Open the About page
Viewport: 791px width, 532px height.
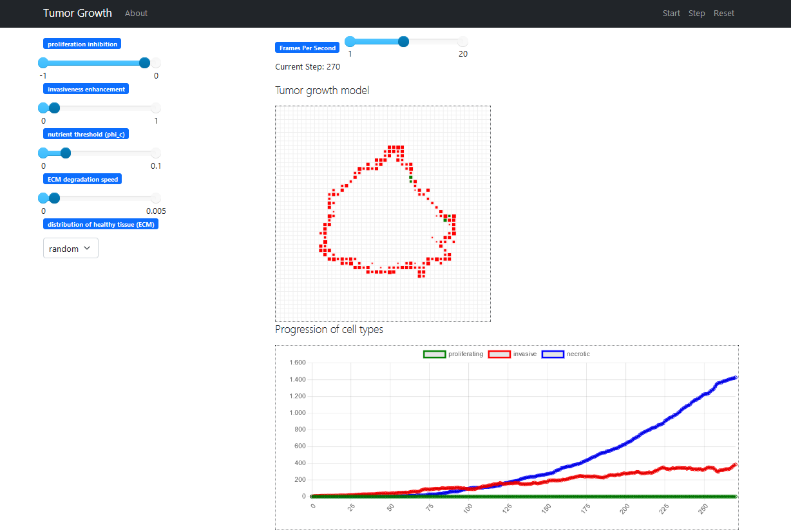click(x=136, y=14)
